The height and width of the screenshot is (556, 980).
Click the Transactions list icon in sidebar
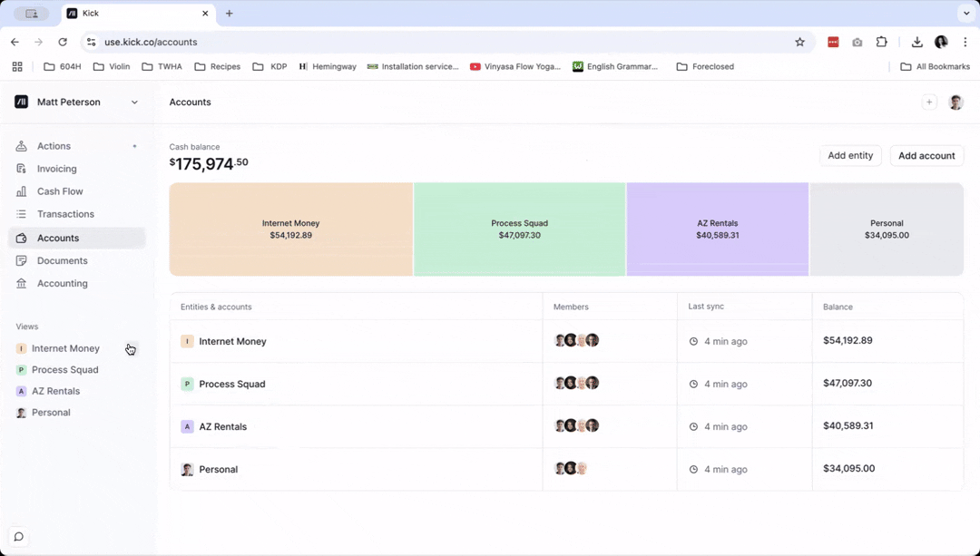pyautogui.click(x=21, y=214)
